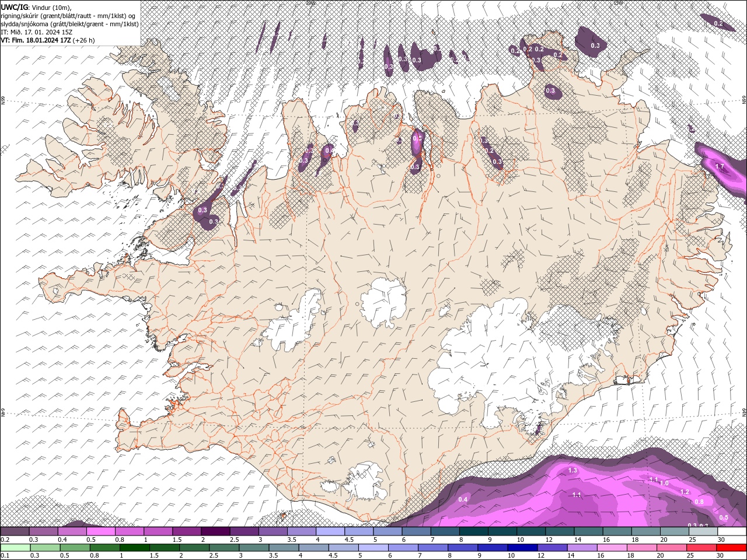Screen dimensions: 747x560
Task: Click the magenta 1 swatch in snow scale
Action: tap(158, 531)
